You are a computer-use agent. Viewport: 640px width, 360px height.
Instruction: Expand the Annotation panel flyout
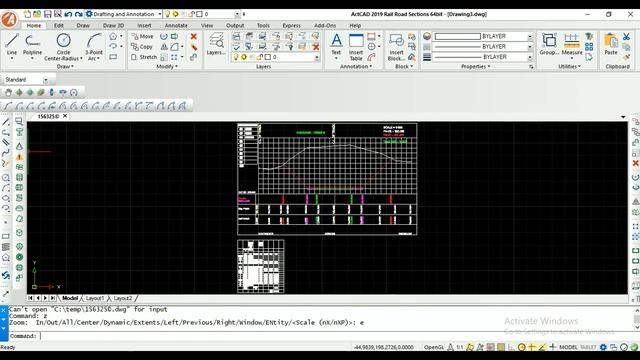(356, 67)
